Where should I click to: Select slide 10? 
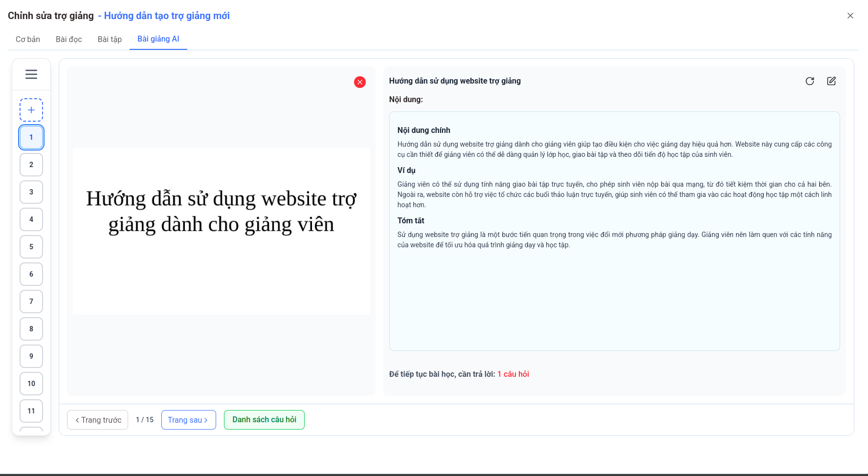click(31, 384)
